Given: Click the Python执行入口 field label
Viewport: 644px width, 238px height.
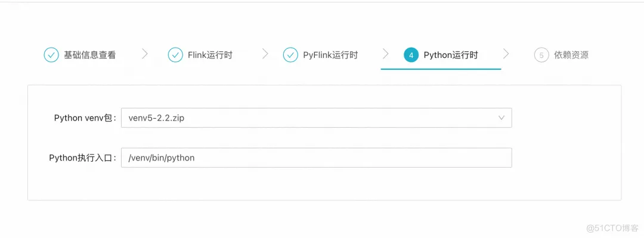Looking at the screenshot, I should (83, 158).
